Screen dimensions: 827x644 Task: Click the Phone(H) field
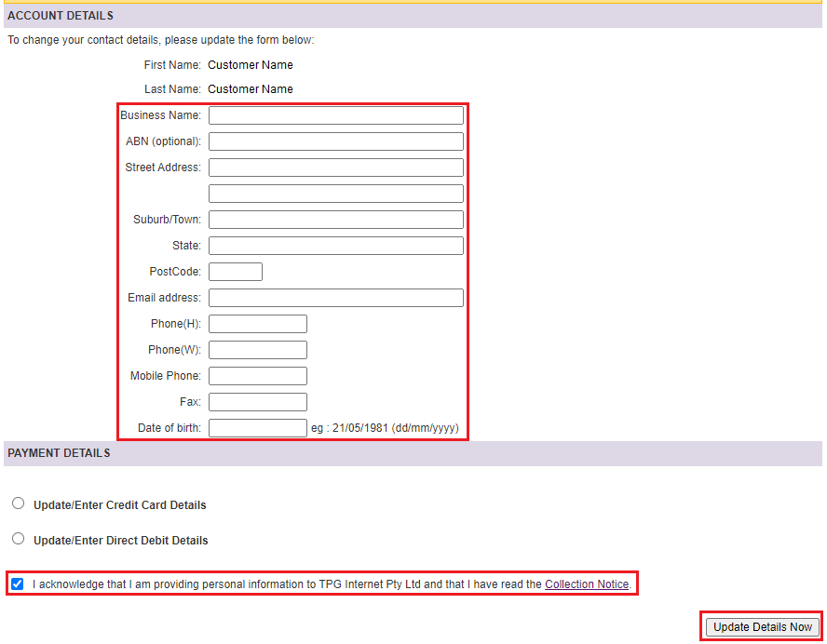coord(257,323)
